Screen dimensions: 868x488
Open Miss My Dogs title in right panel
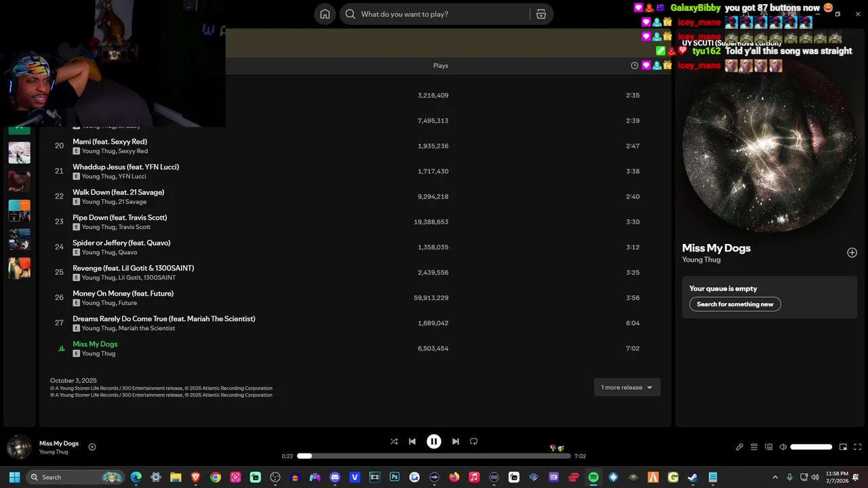pyautogui.click(x=716, y=248)
